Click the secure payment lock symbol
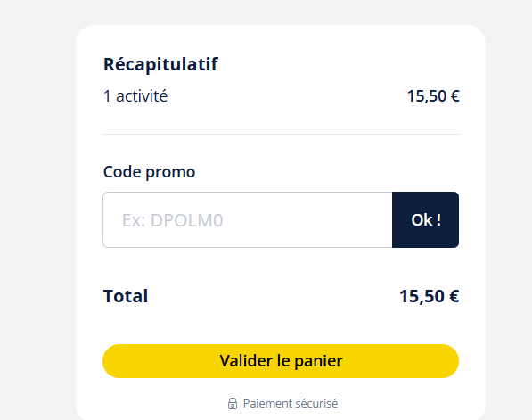 [233, 403]
